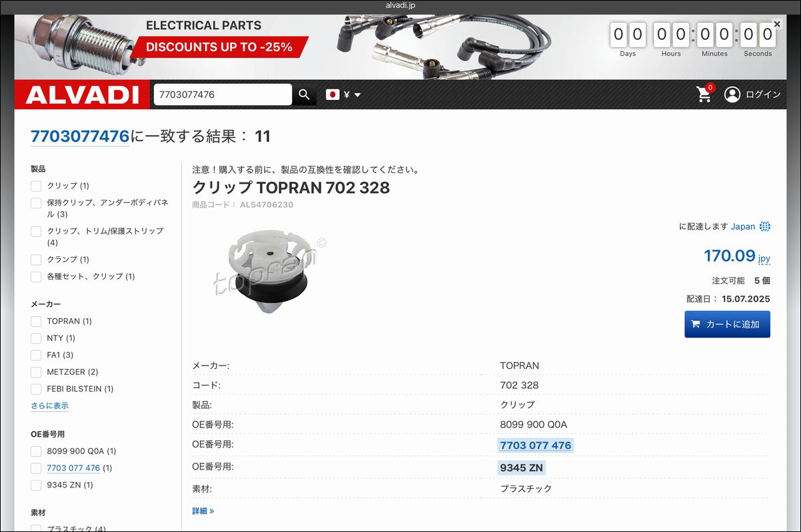
Task: Open the 7703 077 476 OE number link
Action: click(x=536, y=445)
